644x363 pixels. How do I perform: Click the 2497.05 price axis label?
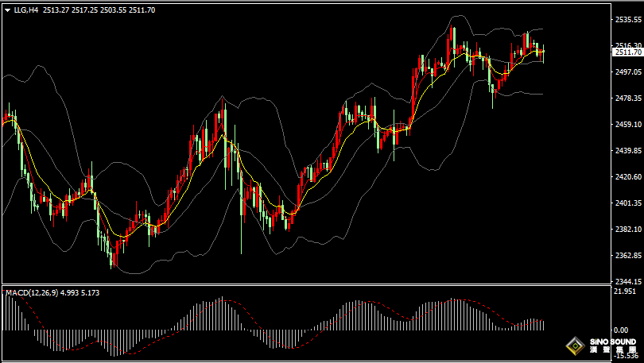[627, 71]
